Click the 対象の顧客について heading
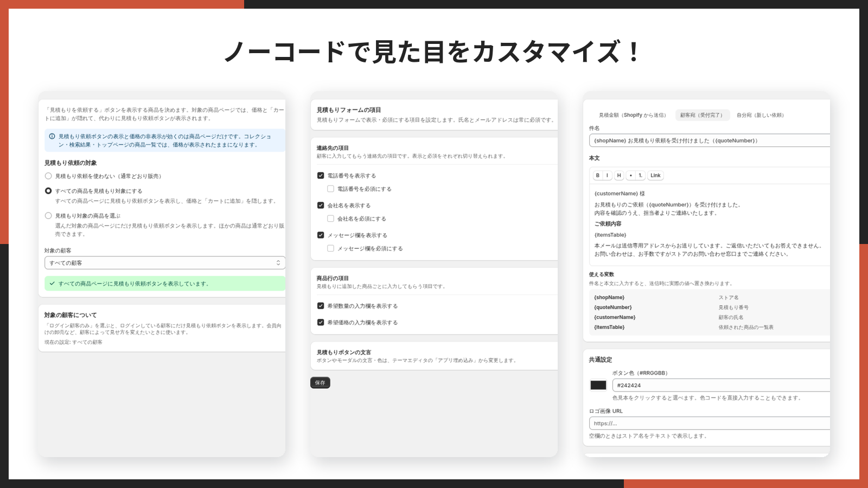 click(71, 315)
